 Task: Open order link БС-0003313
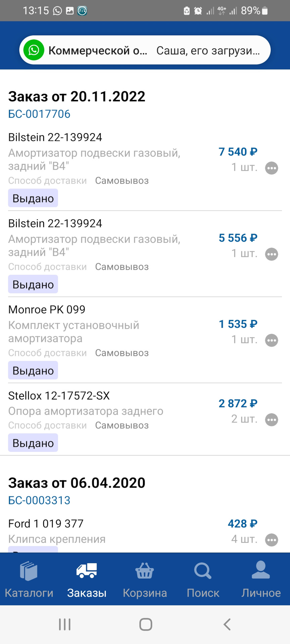[x=39, y=500]
